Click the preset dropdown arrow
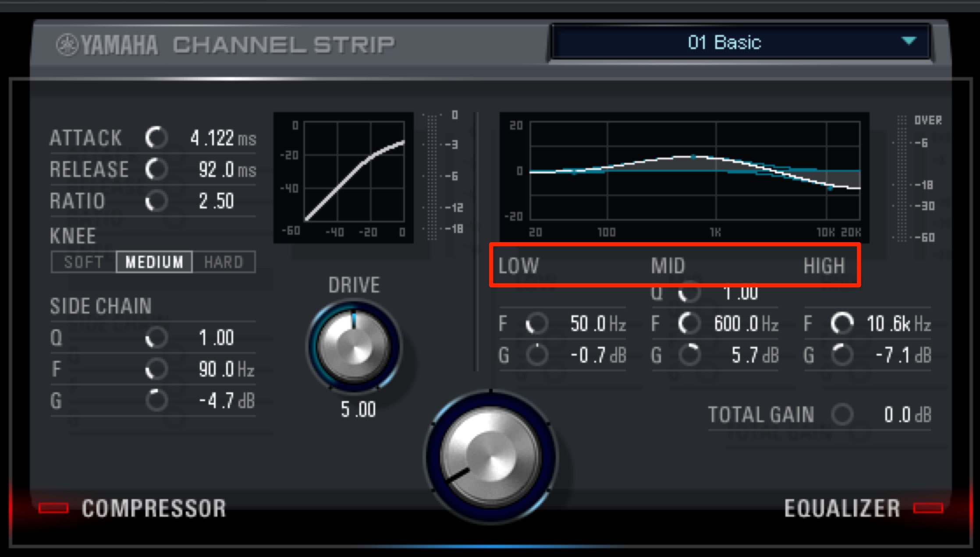 909,41
